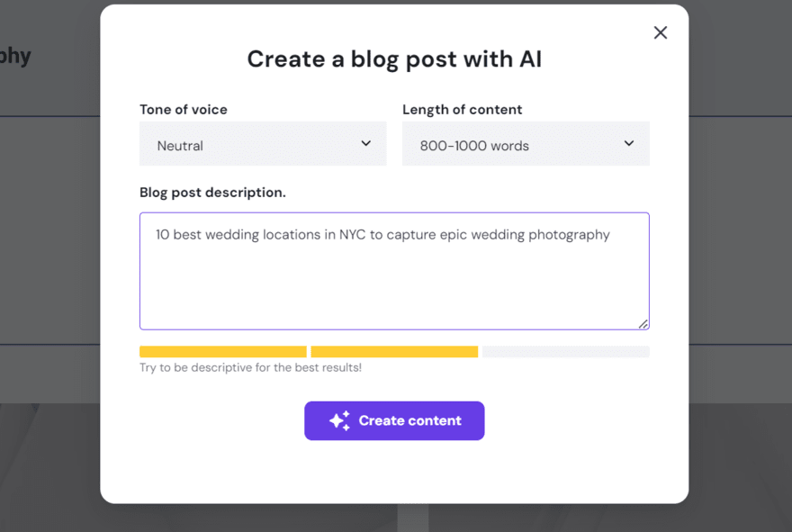This screenshot has height=532, width=792.
Task: Select the blog post description text field
Action: 394,270
